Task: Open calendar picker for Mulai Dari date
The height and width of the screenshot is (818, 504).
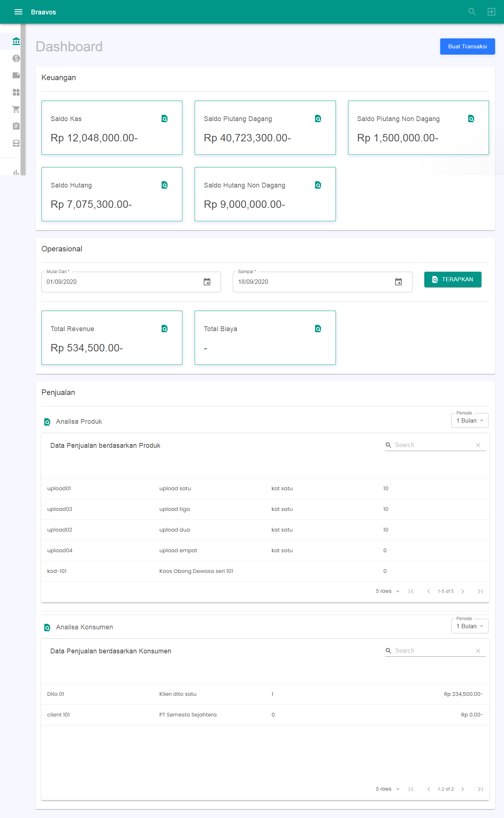Action: point(207,282)
